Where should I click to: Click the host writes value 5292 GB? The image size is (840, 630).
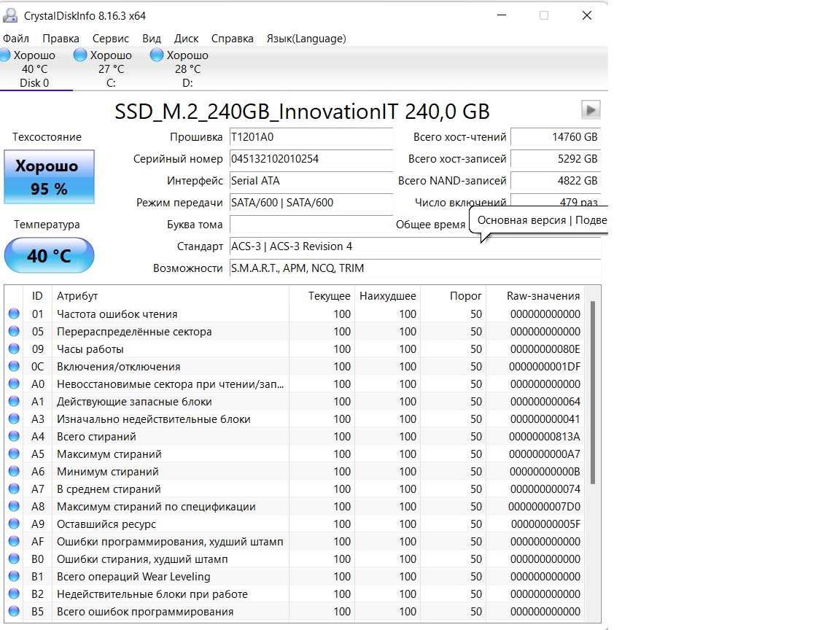pos(556,158)
